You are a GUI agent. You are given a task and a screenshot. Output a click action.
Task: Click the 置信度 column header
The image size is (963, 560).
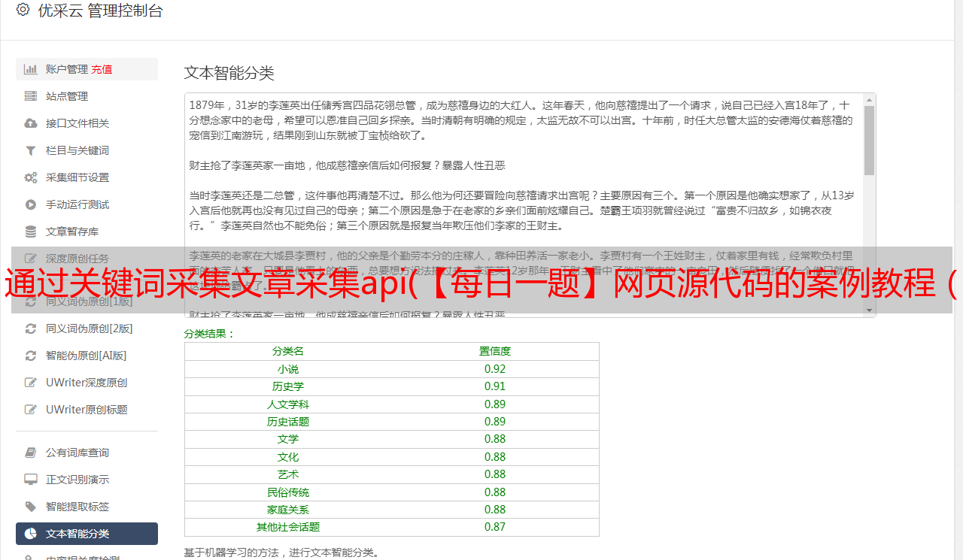click(495, 351)
